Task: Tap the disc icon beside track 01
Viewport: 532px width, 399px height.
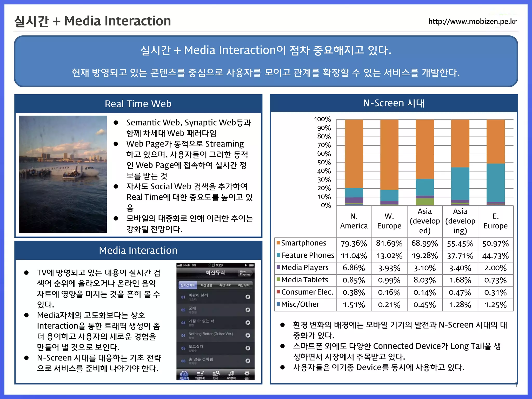Action: point(248,297)
